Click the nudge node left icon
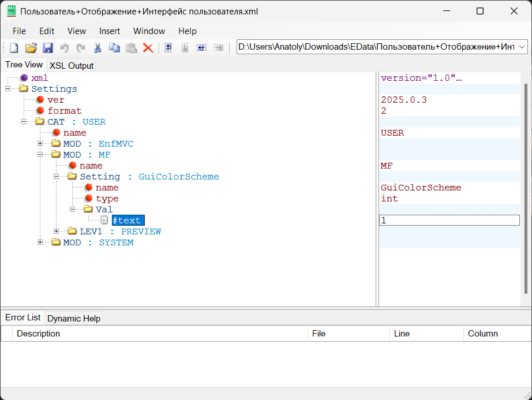The width and height of the screenshot is (532, 400). [x=201, y=48]
